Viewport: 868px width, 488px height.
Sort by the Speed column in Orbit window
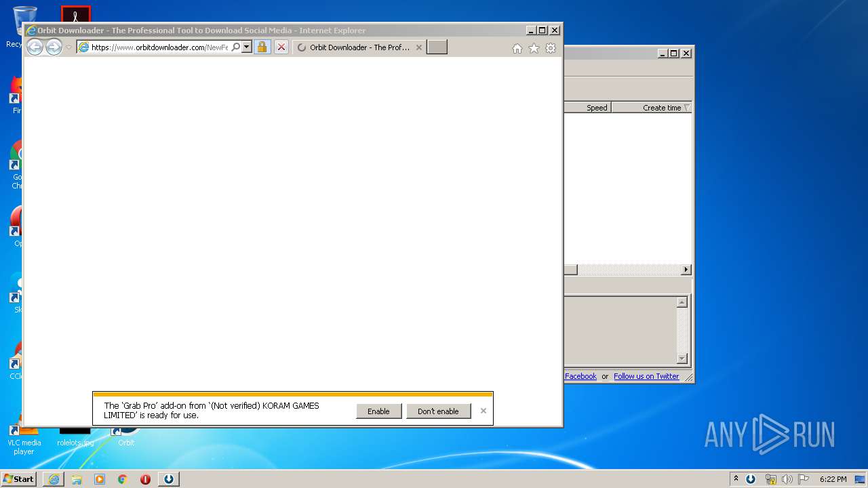587,108
